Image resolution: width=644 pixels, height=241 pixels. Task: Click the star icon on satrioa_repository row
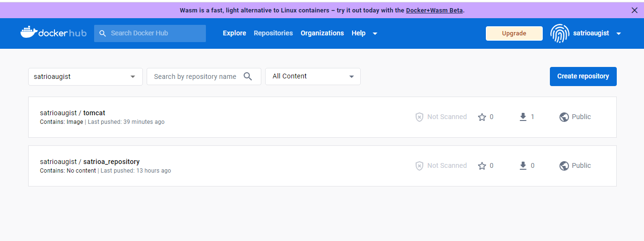pos(482,166)
